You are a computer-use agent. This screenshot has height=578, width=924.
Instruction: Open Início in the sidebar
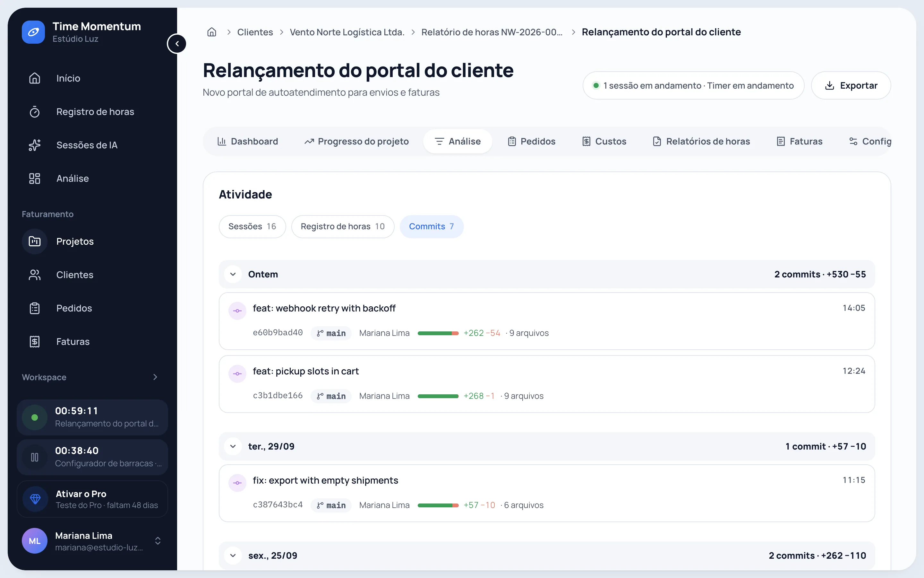click(92, 78)
